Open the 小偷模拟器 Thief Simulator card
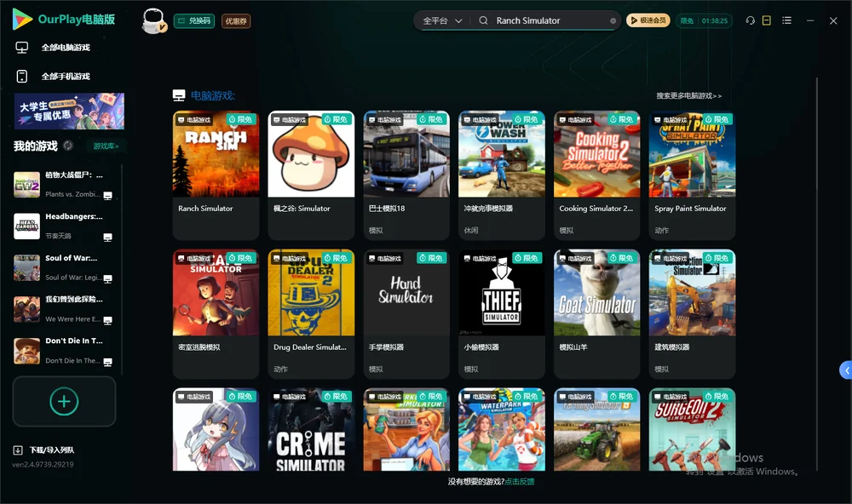 502,313
